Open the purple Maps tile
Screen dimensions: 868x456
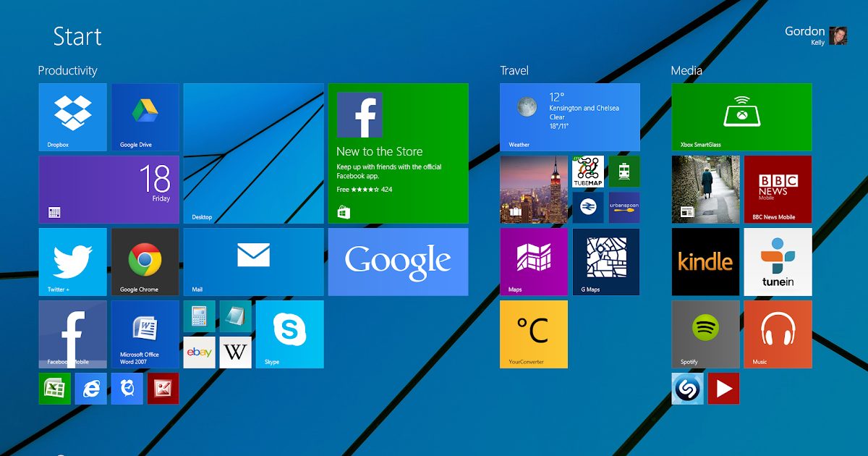pyautogui.click(x=534, y=262)
